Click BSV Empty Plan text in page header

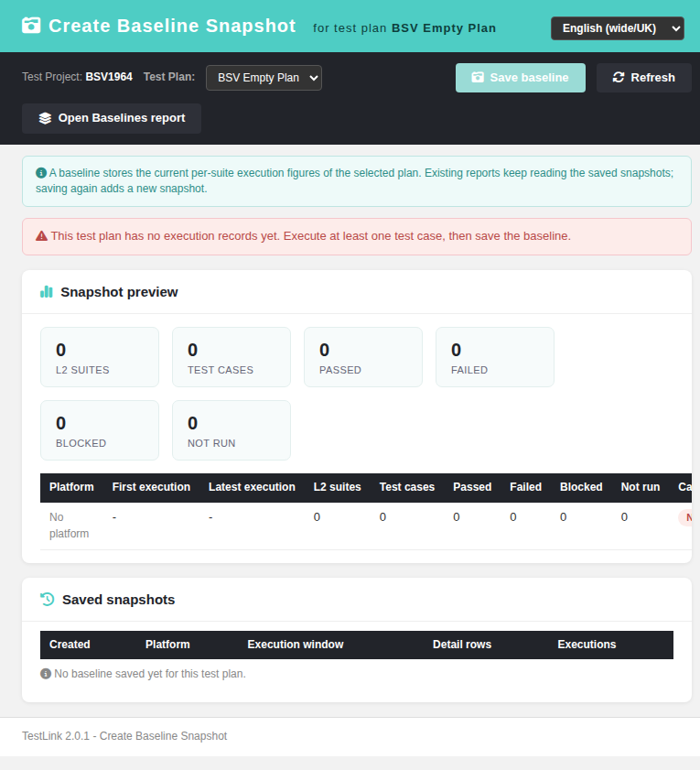(x=444, y=28)
